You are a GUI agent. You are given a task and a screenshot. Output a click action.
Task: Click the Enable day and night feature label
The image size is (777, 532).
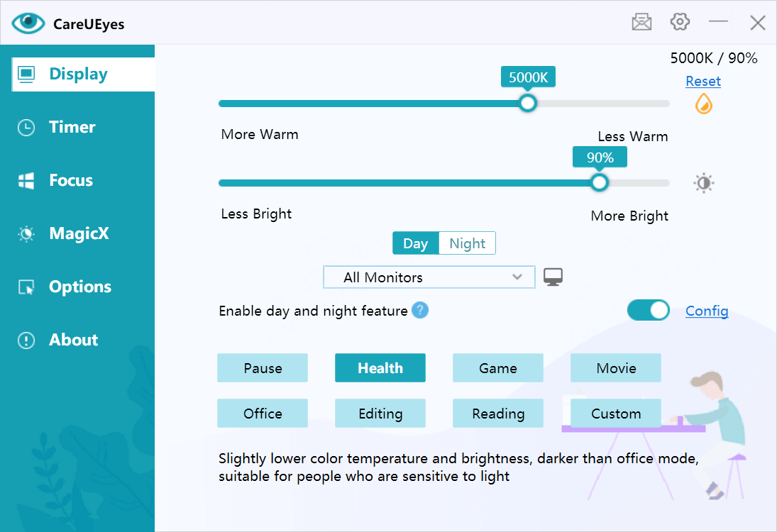tap(313, 311)
